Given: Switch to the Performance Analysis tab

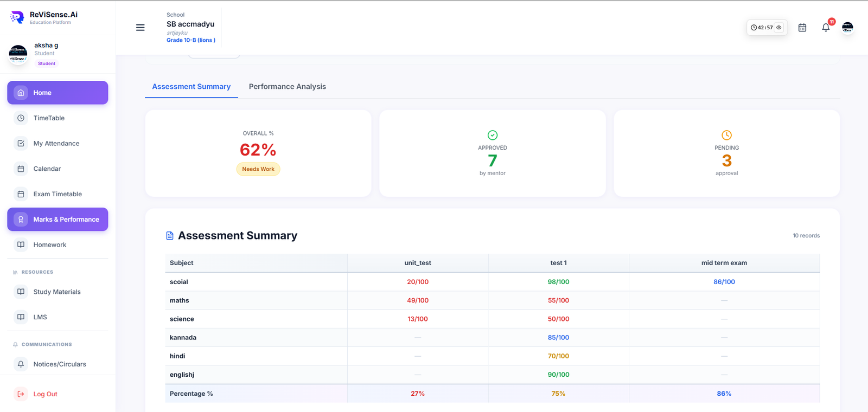Looking at the screenshot, I should click(288, 87).
